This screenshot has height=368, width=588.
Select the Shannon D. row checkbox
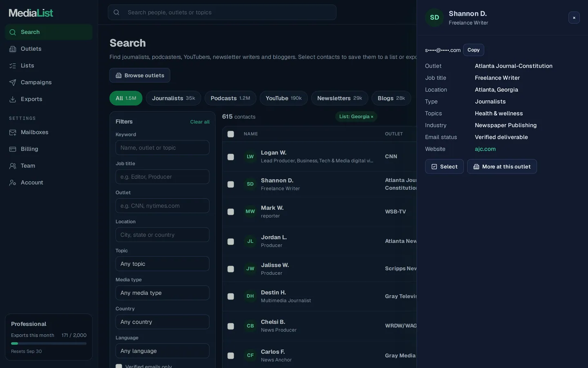pyautogui.click(x=231, y=184)
